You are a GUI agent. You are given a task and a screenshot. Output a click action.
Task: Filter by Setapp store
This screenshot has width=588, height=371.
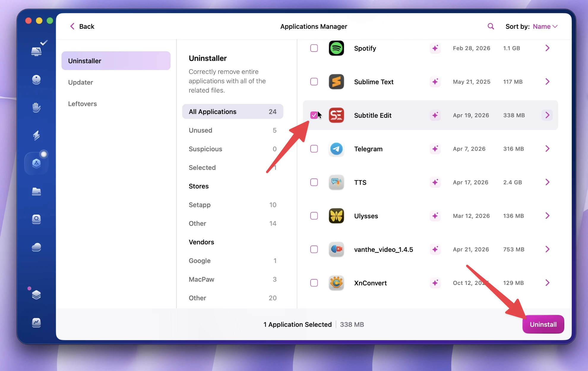pyautogui.click(x=233, y=205)
